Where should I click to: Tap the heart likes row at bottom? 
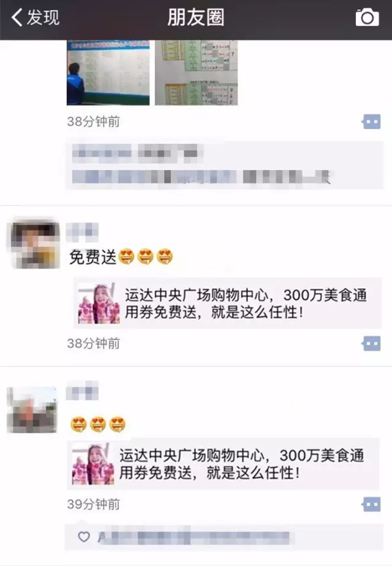tap(224, 537)
